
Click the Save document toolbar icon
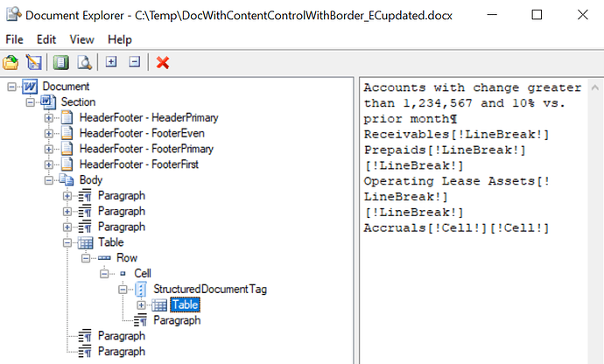click(34, 62)
